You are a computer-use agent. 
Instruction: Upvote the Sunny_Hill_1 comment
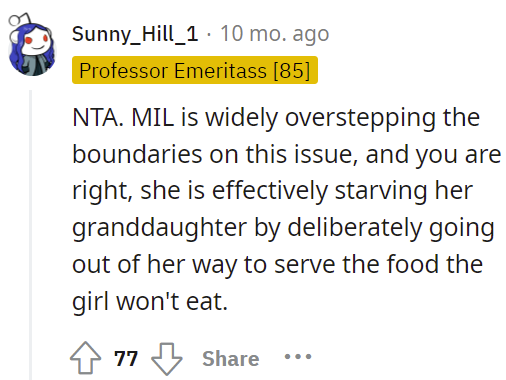tap(85, 358)
